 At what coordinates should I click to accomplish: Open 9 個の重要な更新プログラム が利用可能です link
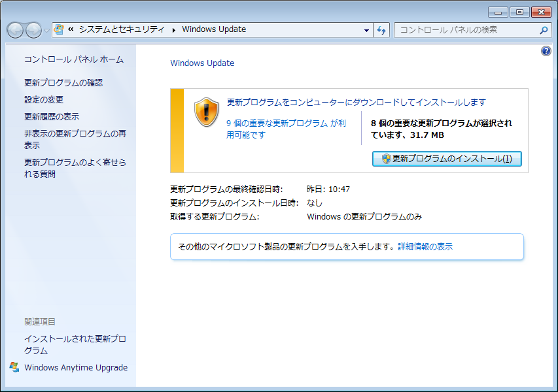point(286,129)
